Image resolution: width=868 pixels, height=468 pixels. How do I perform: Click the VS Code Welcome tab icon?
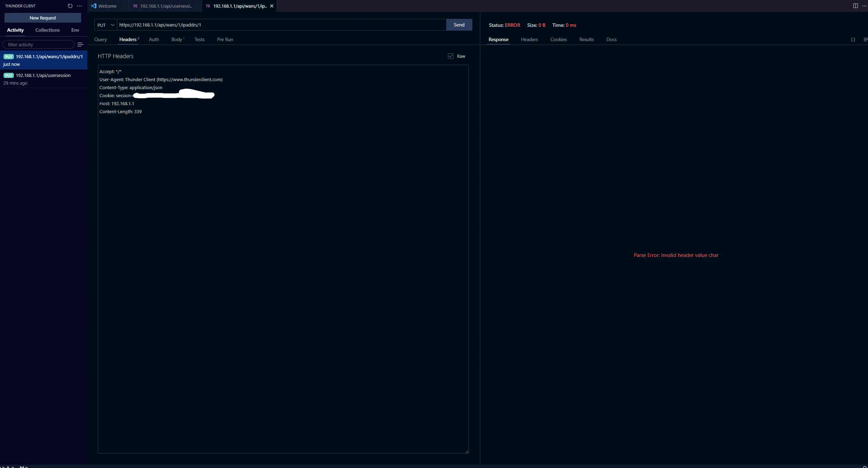[x=94, y=6]
